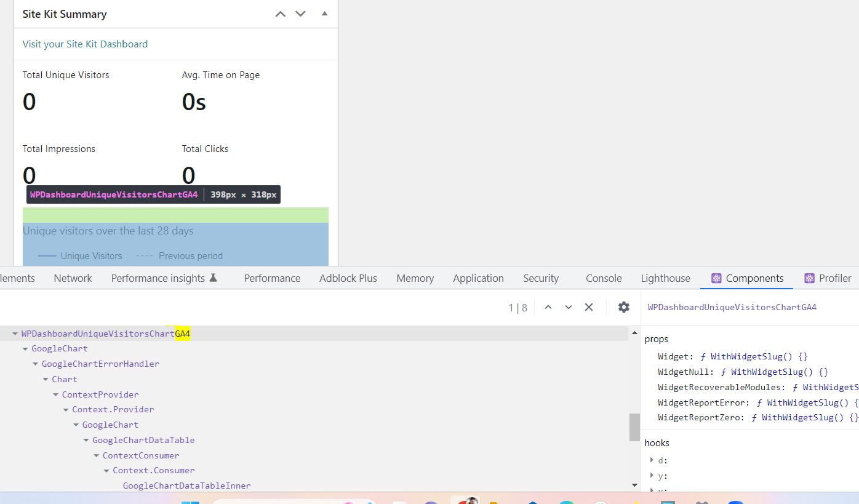Clear the component search with the X icon
859x504 pixels.
click(x=588, y=306)
